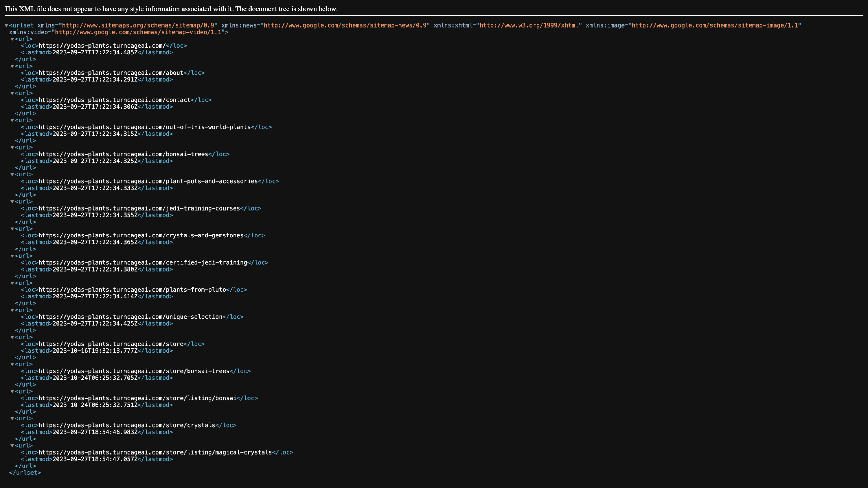This screenshot has width=868, height=488.
Task: Click the sitemaps.org schema namespace URL
Action: pos(138,26)
